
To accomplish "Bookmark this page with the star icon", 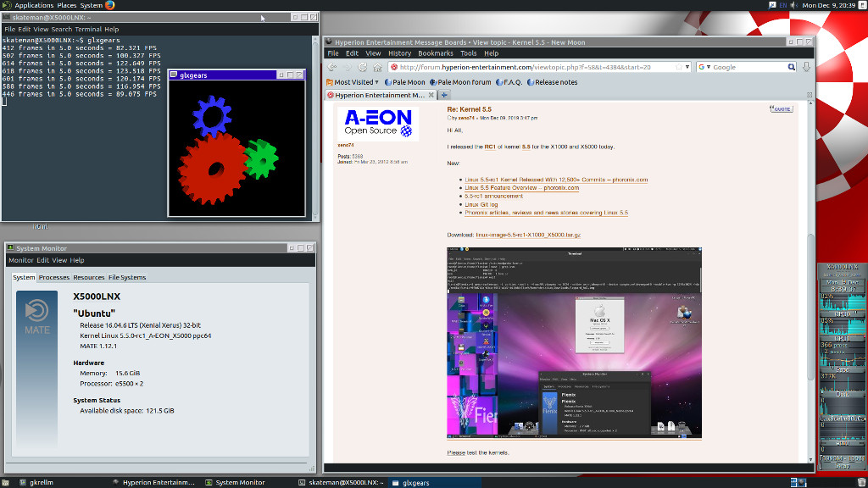I will click(x=679, y=67).
